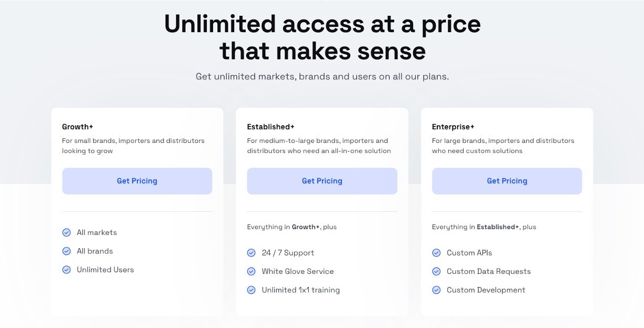Click the Growth+ Get Pricing button
The width and height of the screenshot is (644, 328).
[137, 181]
